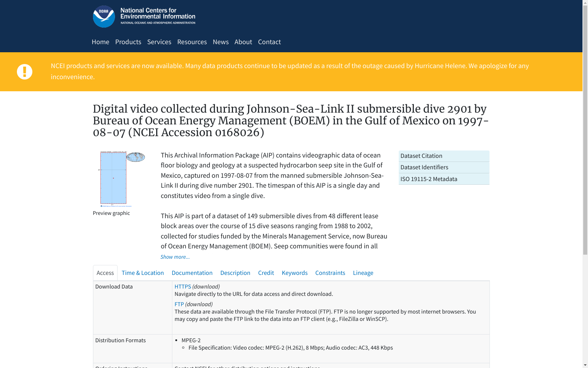
Task: Switch to the Documentation tab
Action: [x=192, y=273]
